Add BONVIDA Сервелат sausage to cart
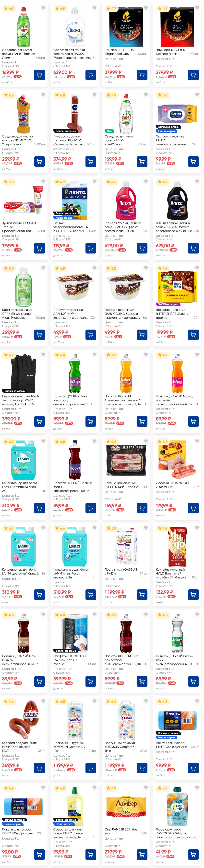The image size is (204, 868). (91, 161)
